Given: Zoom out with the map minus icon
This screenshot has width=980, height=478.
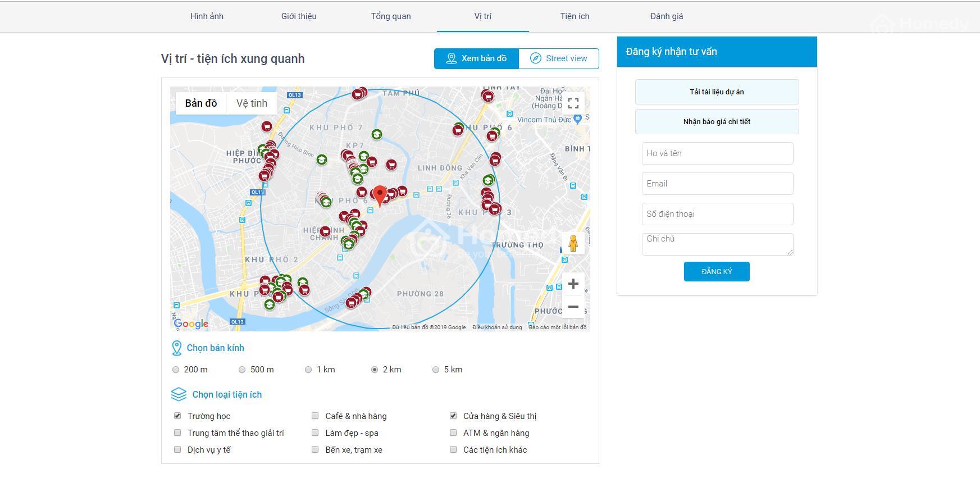Looking at the screenshot, I should (x=573, y=307).
